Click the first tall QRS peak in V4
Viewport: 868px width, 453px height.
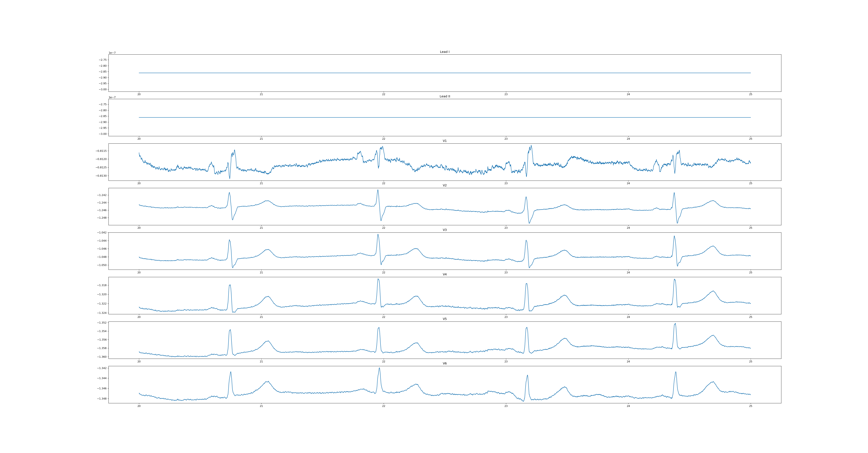pyautogui.click(x=230, y=285)
